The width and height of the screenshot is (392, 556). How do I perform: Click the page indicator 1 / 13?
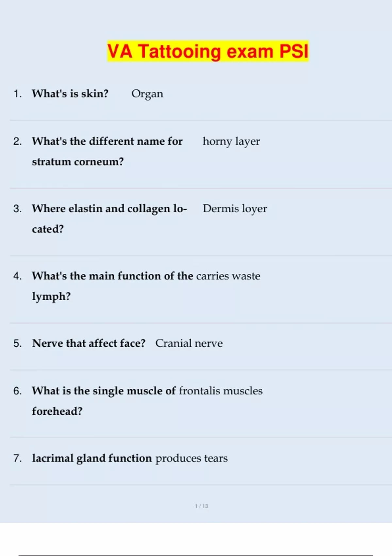point(202,506)
